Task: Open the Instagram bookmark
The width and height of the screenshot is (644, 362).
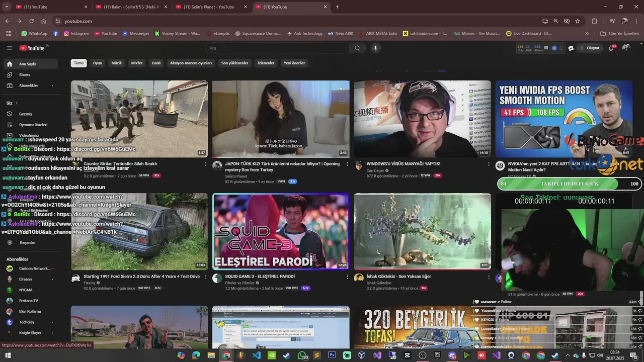Action: (76, 33)
